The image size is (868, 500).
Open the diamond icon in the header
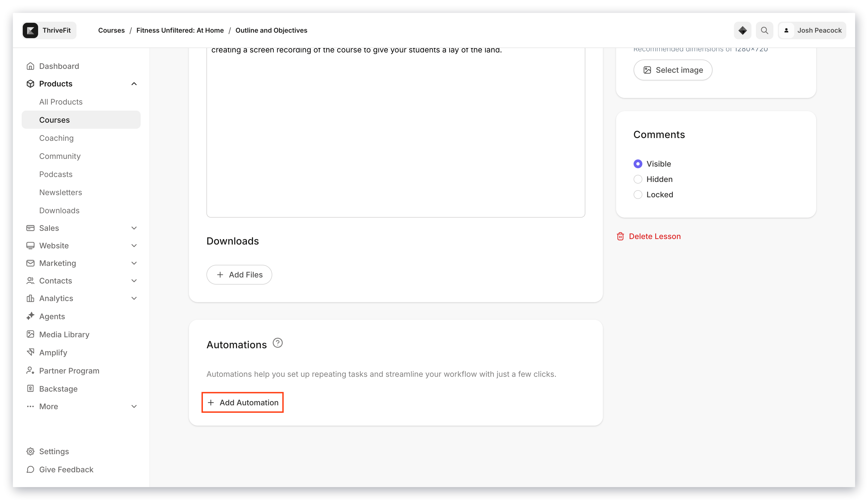point(742,30)
